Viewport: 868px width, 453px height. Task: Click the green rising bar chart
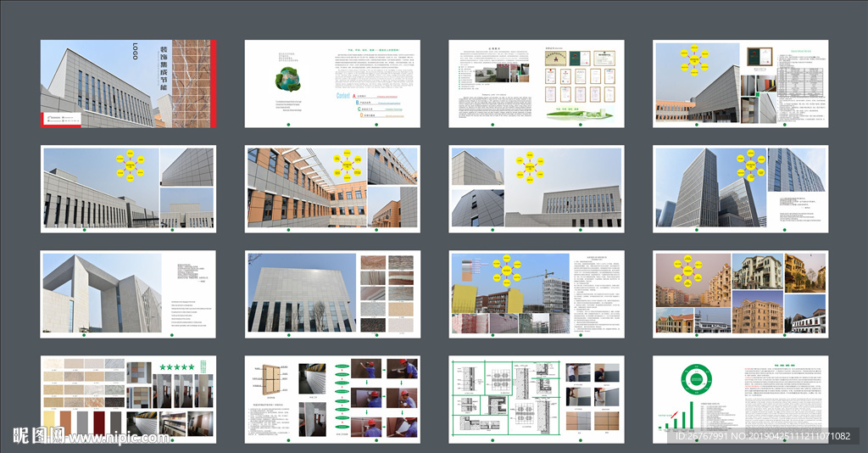[x=681, y=417]
